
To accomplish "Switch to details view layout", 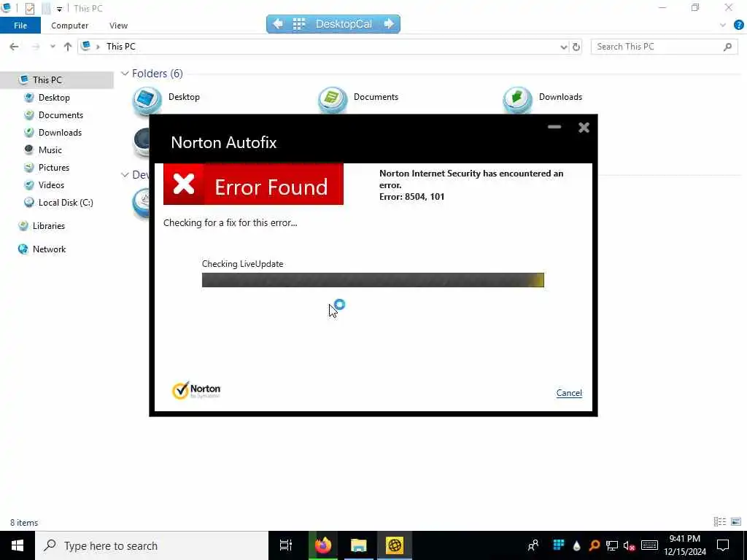I will pos(720,522).
